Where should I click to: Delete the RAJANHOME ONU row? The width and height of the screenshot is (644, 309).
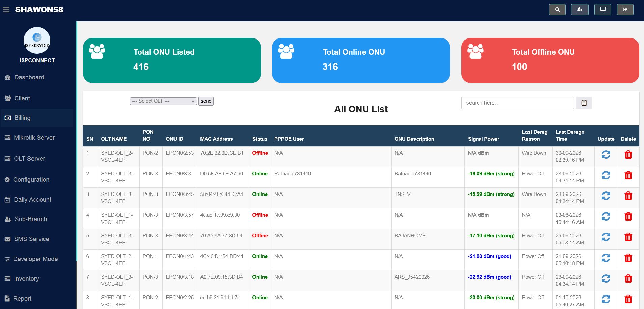pos(628,237)
